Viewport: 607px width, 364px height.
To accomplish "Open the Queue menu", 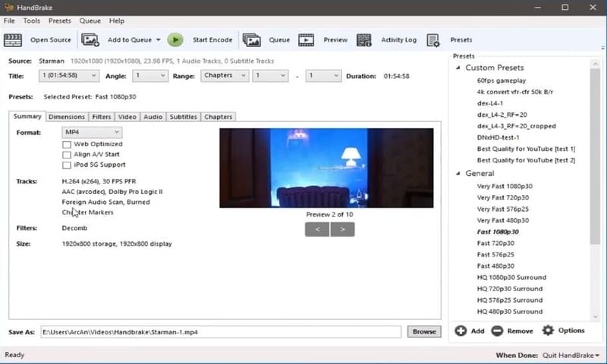I will [90, 21].
